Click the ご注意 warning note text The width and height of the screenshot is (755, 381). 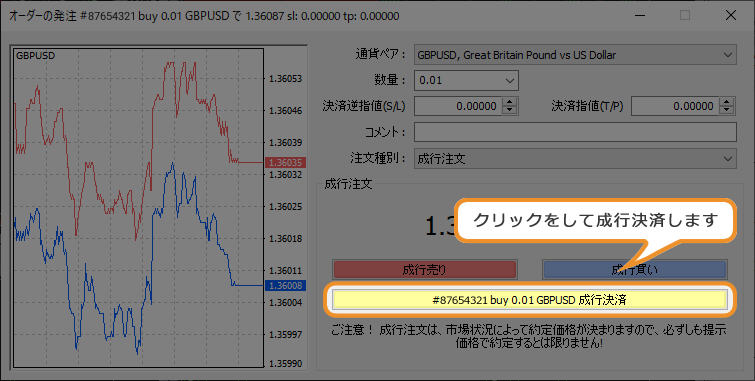[x=529, y=336]
